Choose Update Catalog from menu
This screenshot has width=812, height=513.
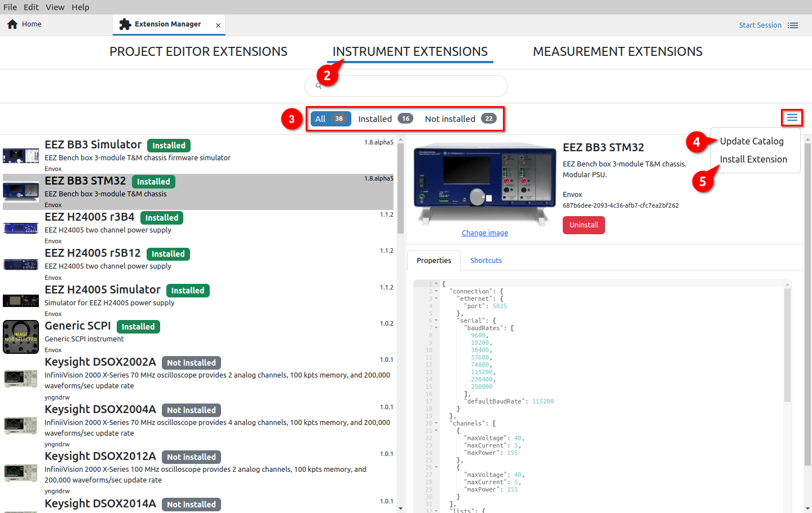point(752,141)
